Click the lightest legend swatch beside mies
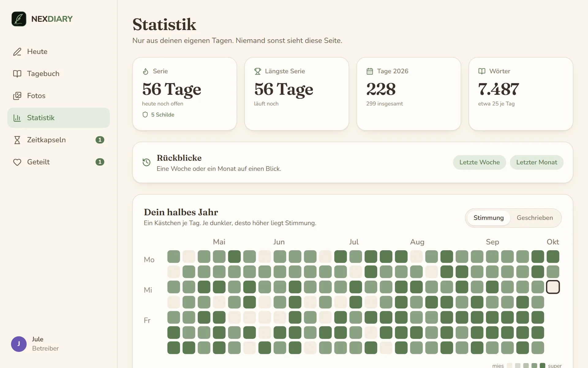Screen dimensions: 588x368 [509, 366]
